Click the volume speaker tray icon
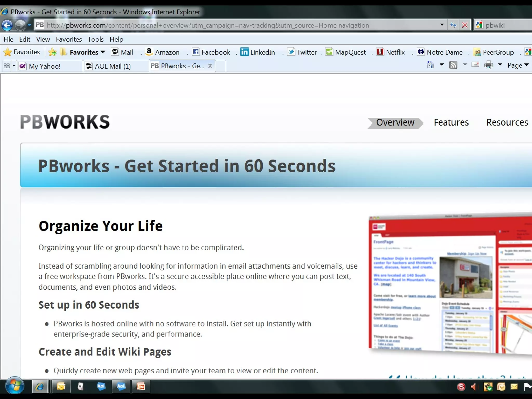 [474, 387]
